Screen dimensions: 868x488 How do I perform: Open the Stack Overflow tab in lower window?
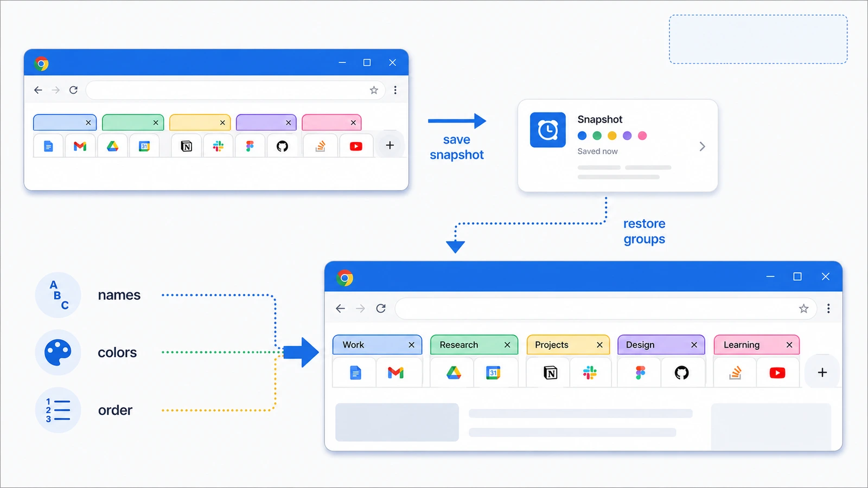click(735, 373)
